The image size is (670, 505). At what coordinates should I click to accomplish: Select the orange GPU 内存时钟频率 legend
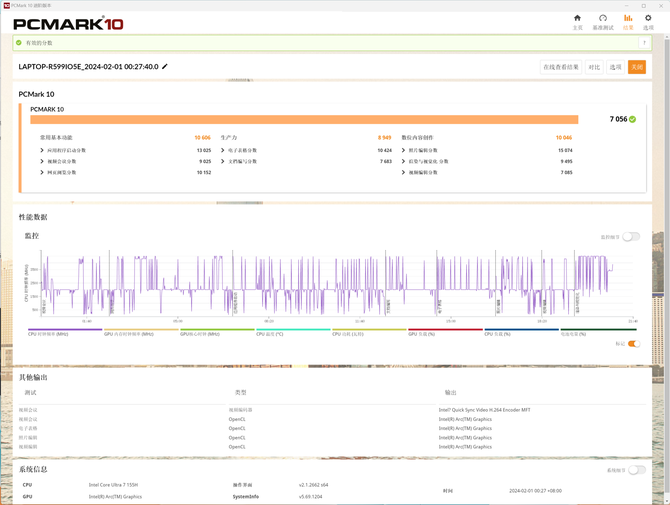141,332
